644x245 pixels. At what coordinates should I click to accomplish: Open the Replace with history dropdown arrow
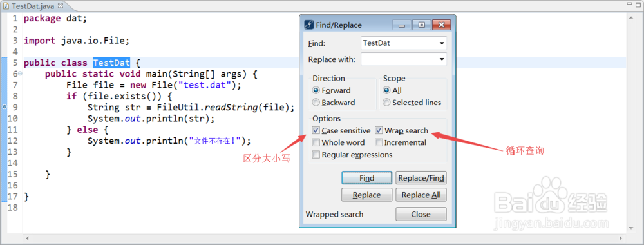442,59
